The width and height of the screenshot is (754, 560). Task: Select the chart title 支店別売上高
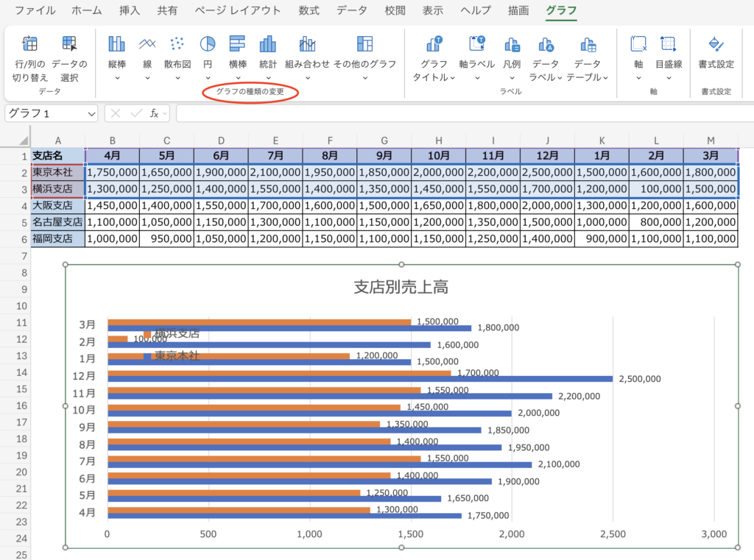(401, 288)
